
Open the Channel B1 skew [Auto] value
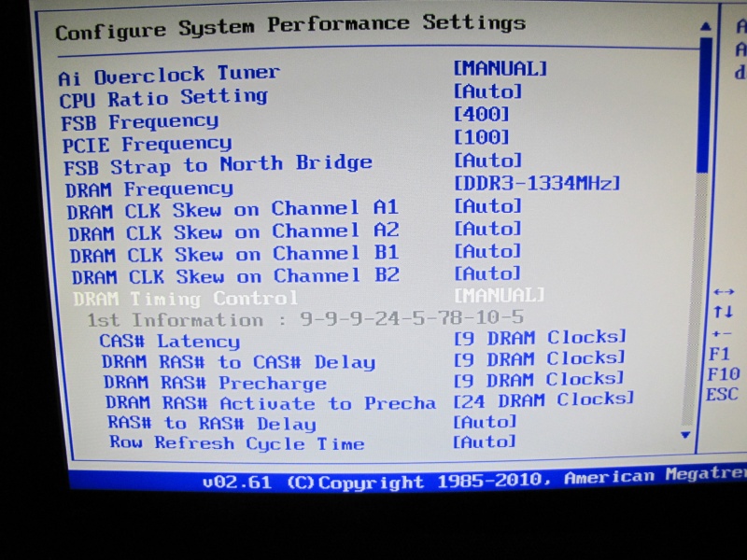[x=486, y=251]
